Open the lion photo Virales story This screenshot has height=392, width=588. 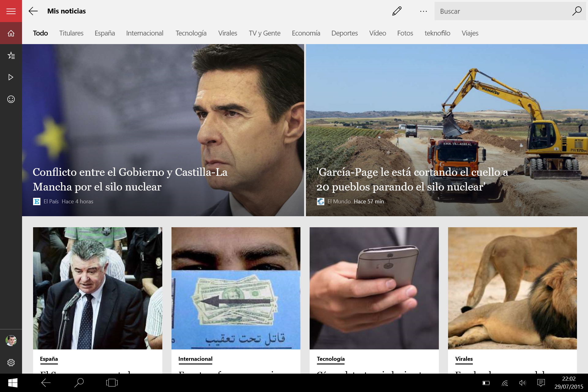512,288
